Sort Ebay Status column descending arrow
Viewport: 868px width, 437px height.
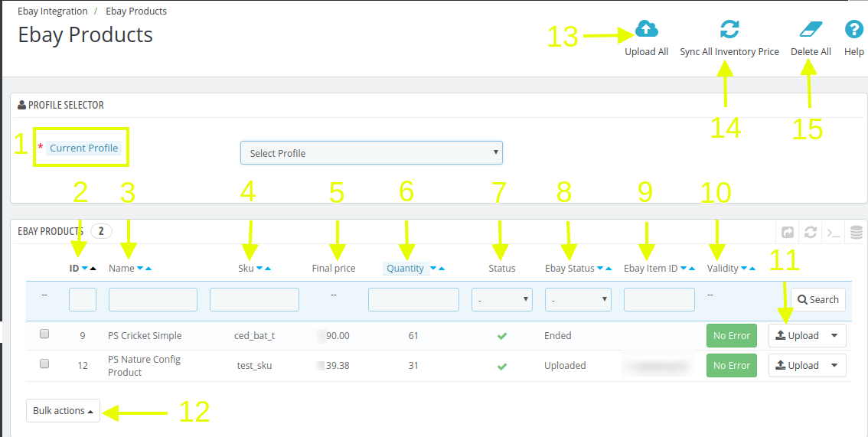pos(600,269)
